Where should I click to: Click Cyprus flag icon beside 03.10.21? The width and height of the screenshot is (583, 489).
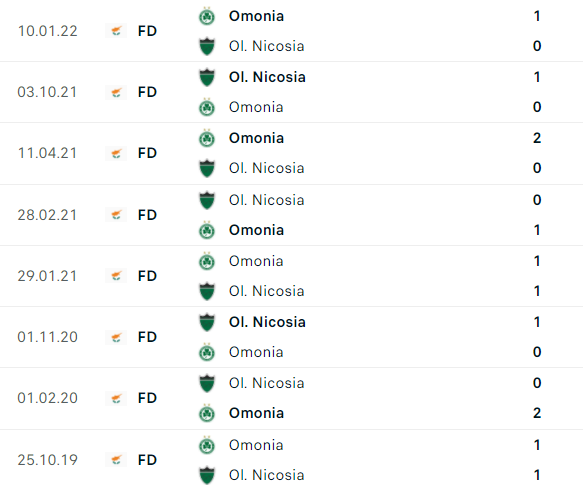(116, 92)
